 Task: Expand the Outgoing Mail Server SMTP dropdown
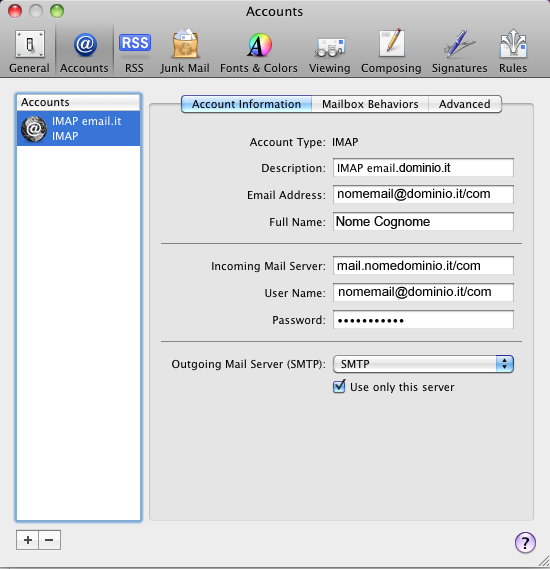[423, 364]
